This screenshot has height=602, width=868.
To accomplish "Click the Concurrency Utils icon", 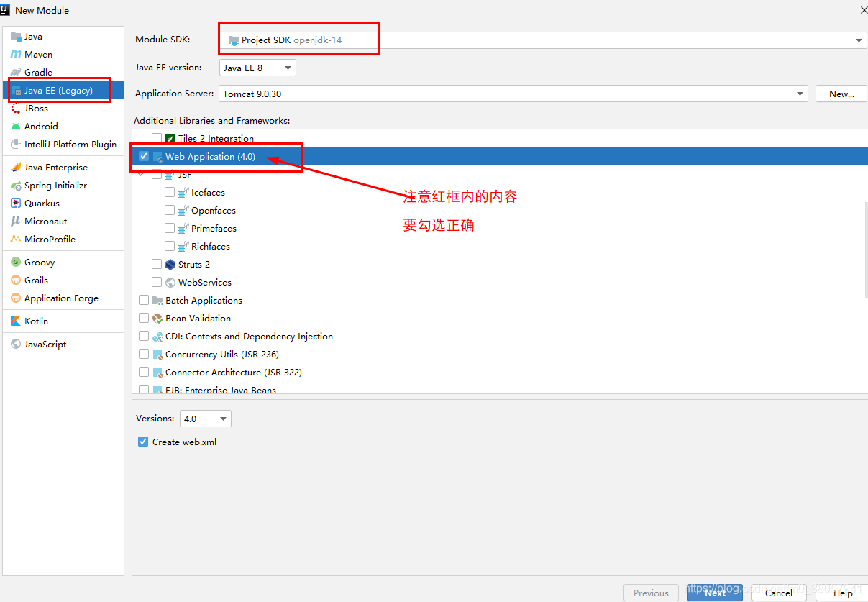I will point(157,354).
